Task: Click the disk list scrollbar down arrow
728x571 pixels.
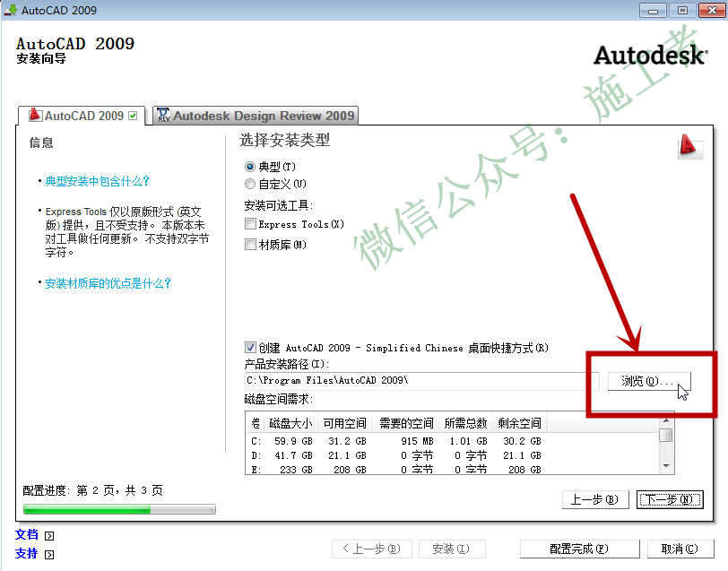Action: (x=666, y=465)
